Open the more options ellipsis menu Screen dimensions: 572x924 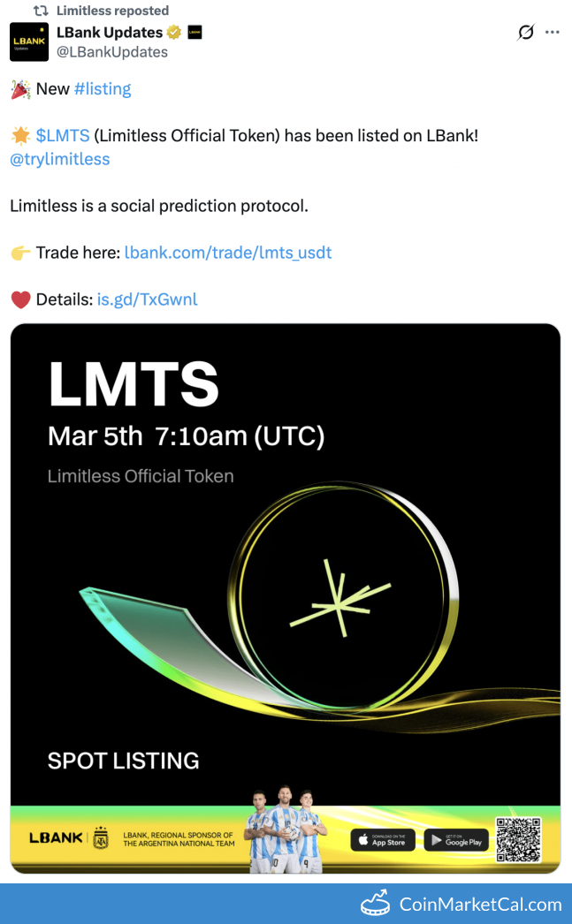[x=553, y=32]
